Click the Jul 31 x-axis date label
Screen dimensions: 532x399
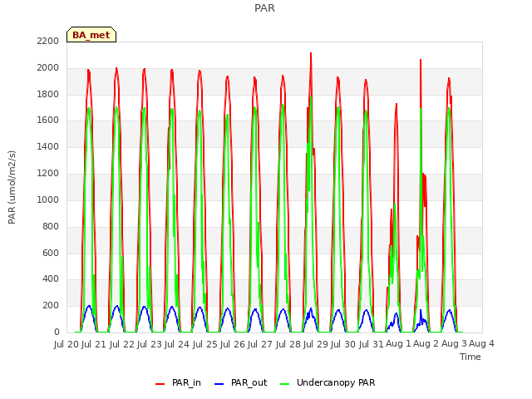click(x=372, y=344)
